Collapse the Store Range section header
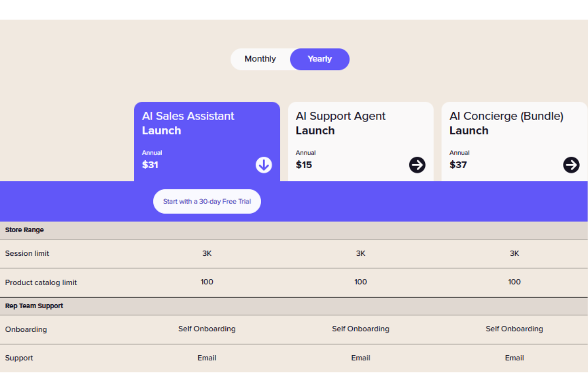The image size is (588, 392). [294, 230]
